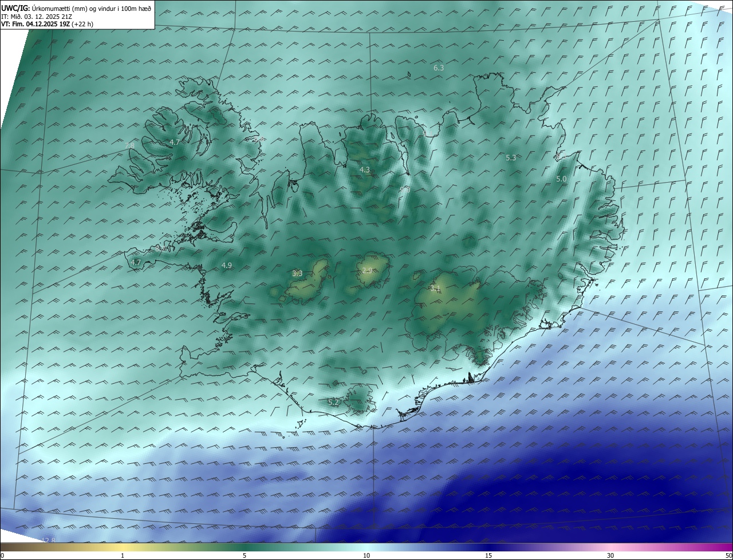Click the 5.2 value near the south coast
This screenshot has height=560, width=733.
[333, 403]
